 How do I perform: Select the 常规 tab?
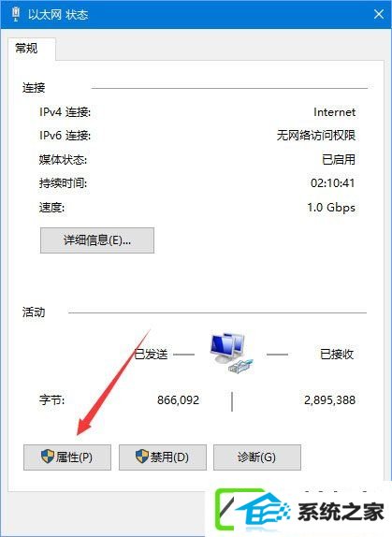27,49
